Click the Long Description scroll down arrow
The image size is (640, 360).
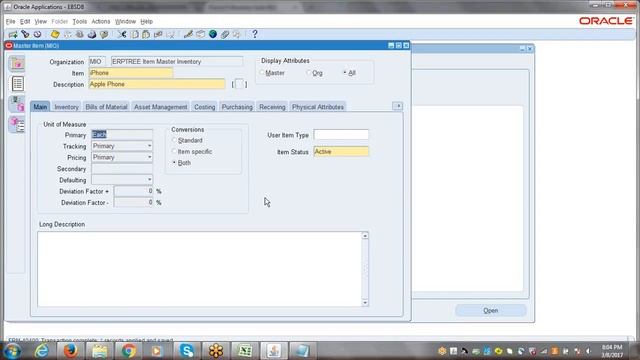365,303
